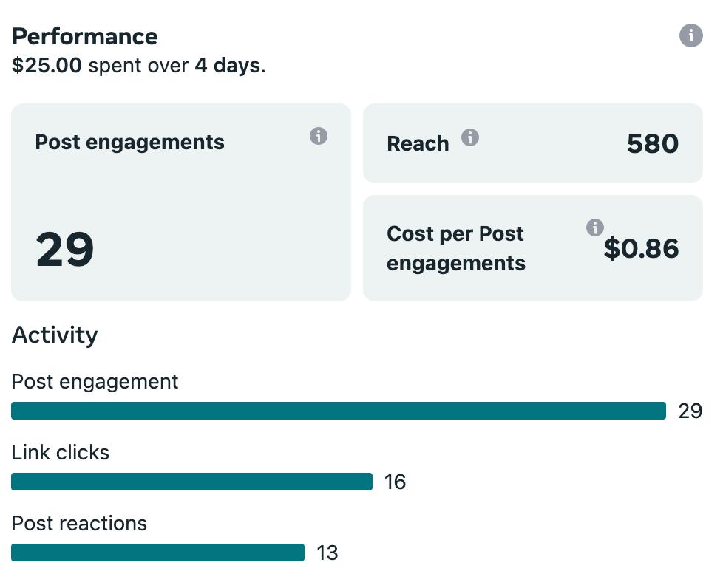Select the Post engagements card's large 29

click(x=65, y=250)
